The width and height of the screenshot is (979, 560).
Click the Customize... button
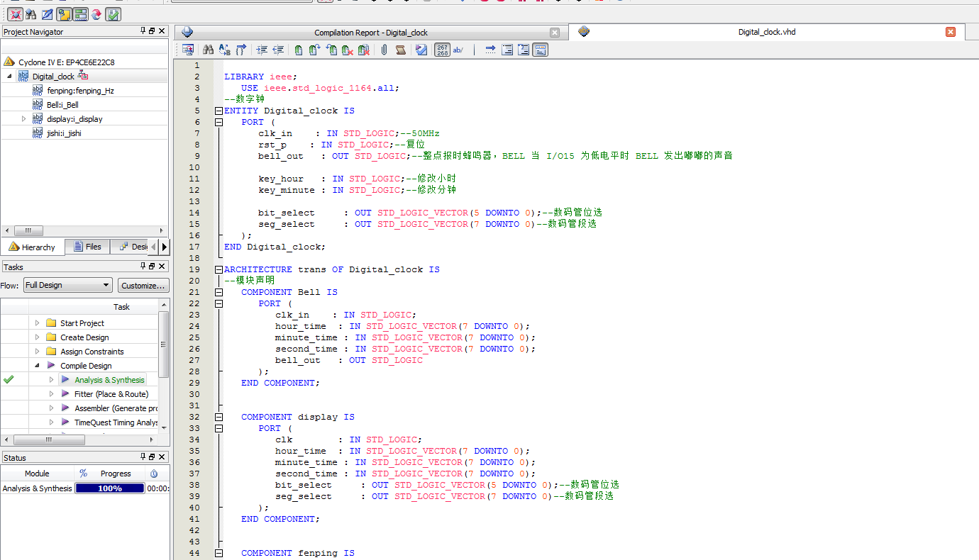(x=143, y=285)
